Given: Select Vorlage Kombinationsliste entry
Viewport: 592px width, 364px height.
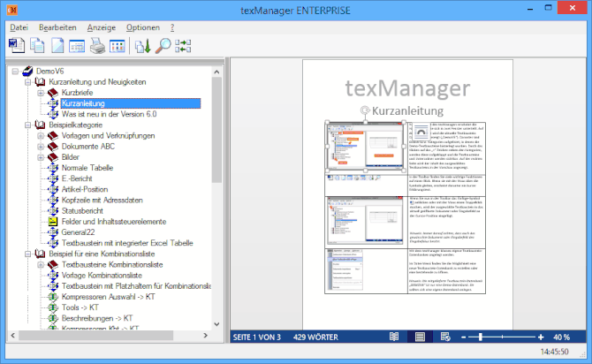Looking at the screenshot, I should pos(102,276).
